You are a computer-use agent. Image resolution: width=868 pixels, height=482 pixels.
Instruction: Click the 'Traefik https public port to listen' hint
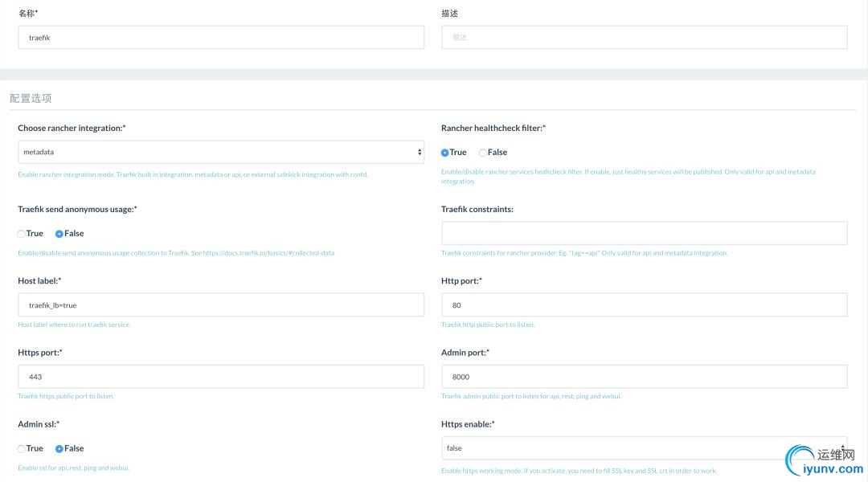coord(66,396)
